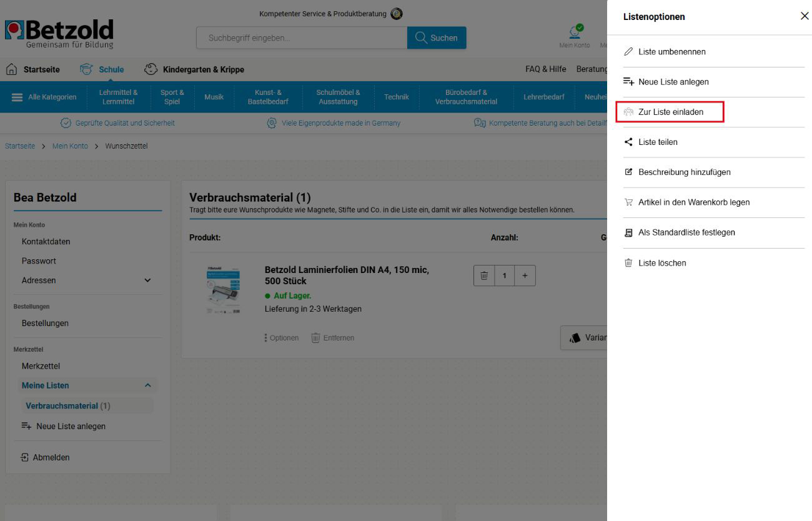Viewport: 812px width, 521px height.
Task: Choose Als Standardliste festlegen option
Action: pyautogui.click(x=713, y=232)
